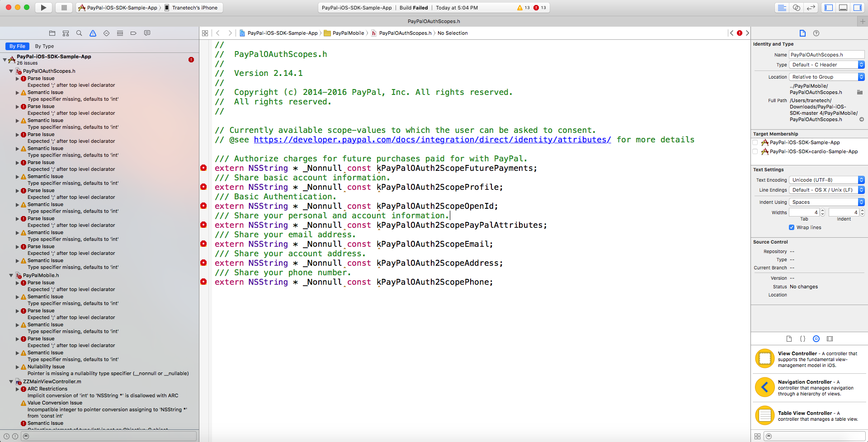Open the Report navigator speech bubble icon
The height and width of the screenshot is (442, 868).
tap(147, 33)
